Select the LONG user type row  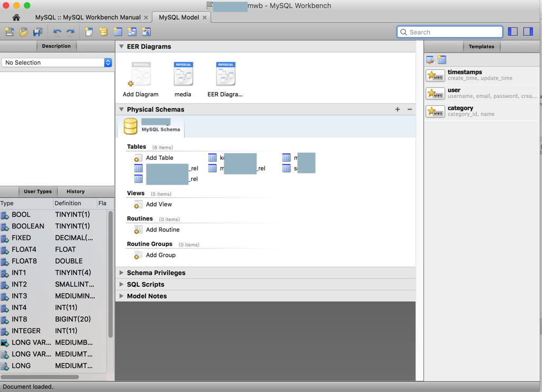point(53,366)
